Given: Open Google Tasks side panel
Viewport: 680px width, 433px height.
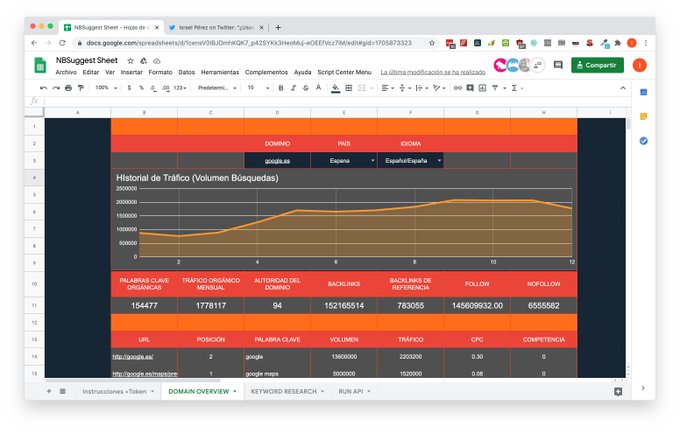Looking at the screenshot, I should coord(644,141).
